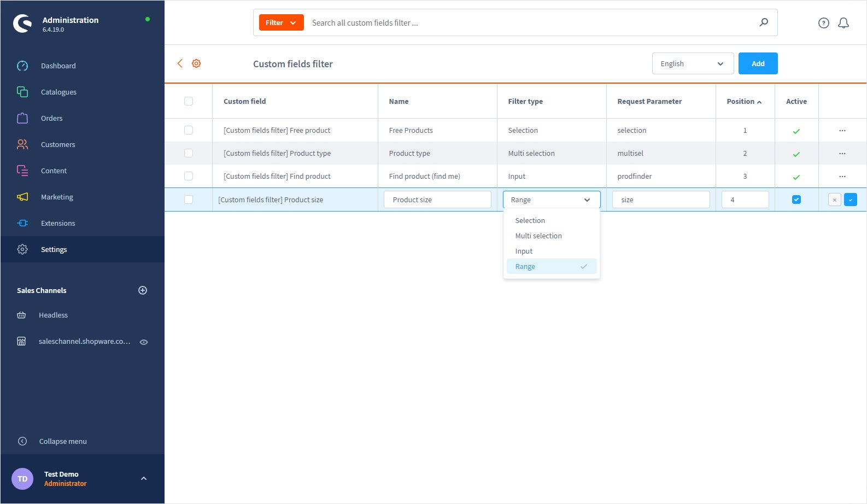Screen dimensions: 867x504
Task: Click the orange gear icon beside title
Action: click(196, 63)
